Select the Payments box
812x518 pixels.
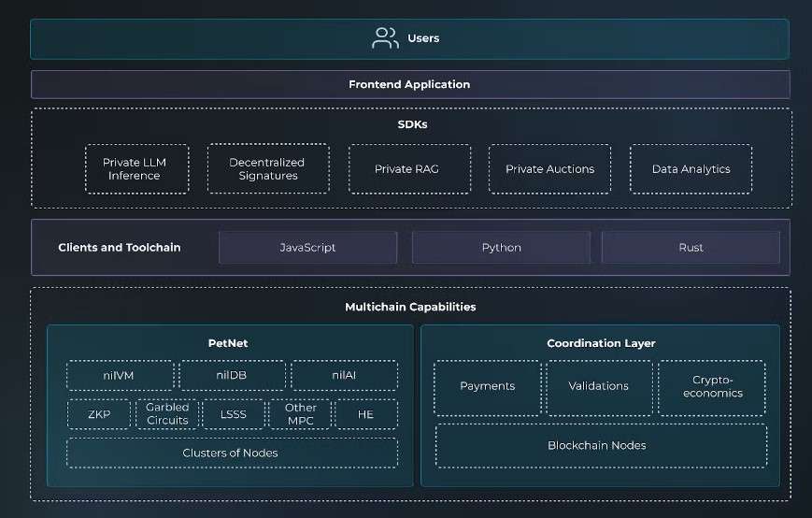[488, 388]
